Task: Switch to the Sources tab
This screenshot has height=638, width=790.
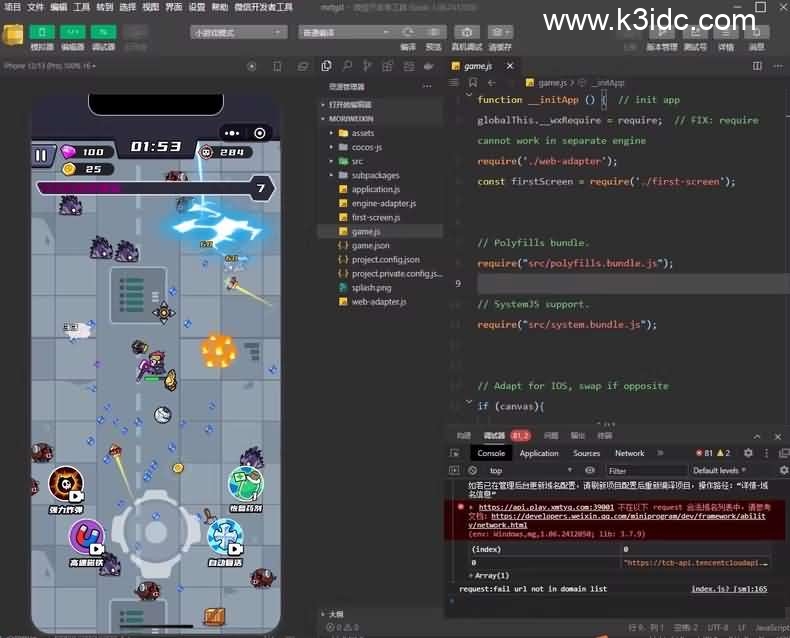Action: [x=586, y=453]
